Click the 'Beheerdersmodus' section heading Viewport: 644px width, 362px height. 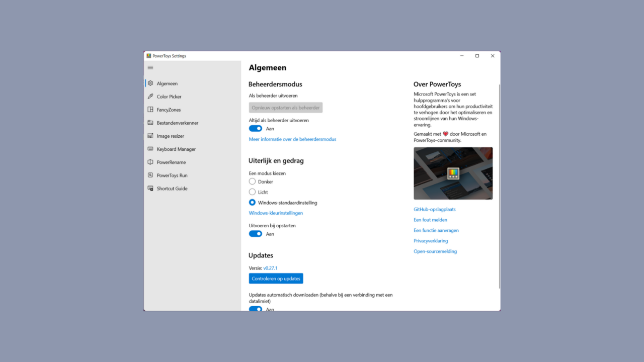[275, 84]
